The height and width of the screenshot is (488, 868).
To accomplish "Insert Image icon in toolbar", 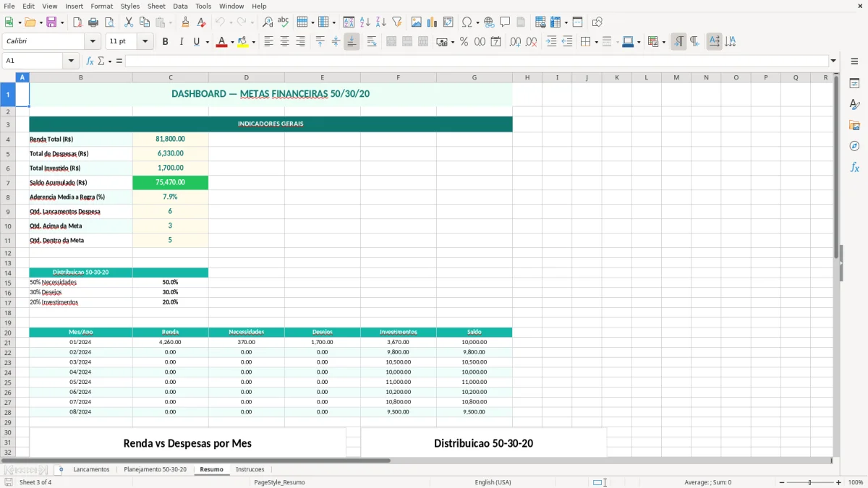I will [x=417, y=22].
